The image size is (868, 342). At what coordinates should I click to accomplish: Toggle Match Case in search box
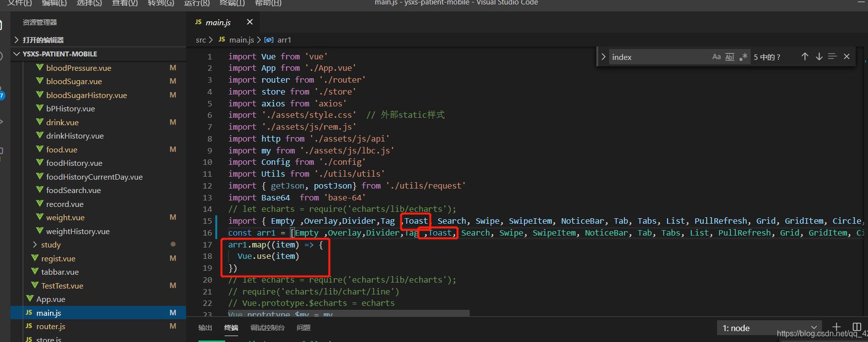point(716,57)
